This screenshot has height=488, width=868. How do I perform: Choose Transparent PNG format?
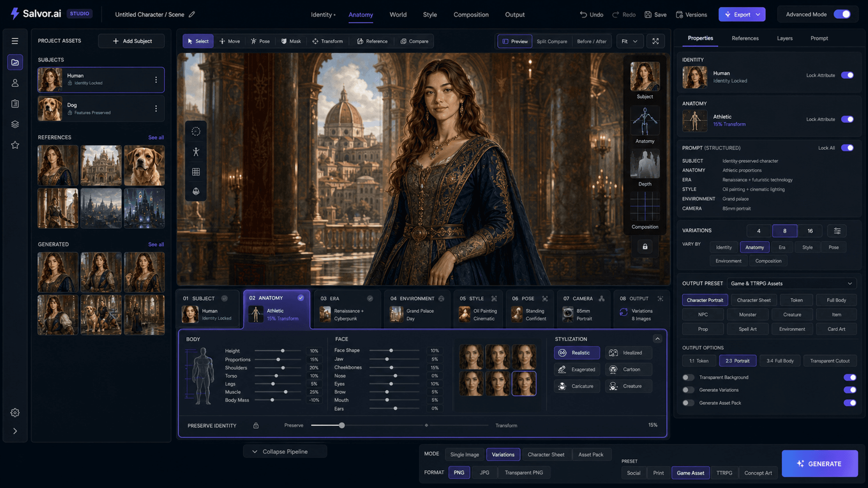(x=523, y=473)
